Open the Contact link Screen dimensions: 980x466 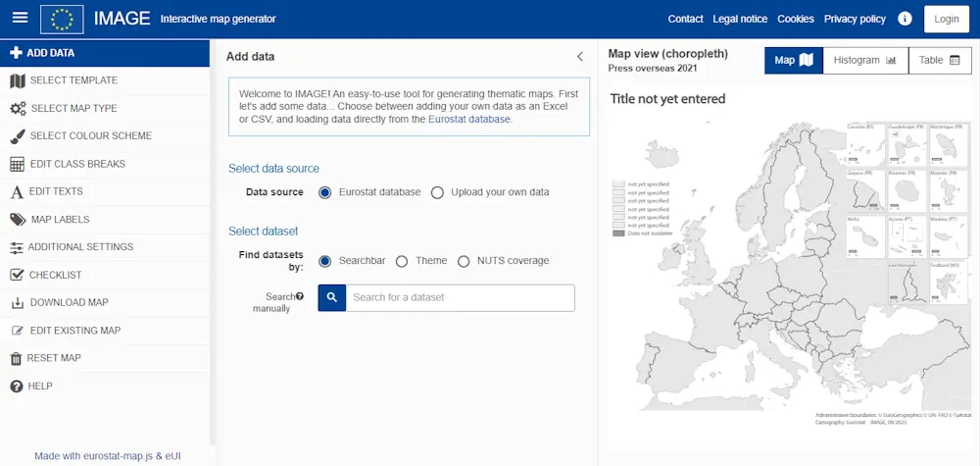686,19
